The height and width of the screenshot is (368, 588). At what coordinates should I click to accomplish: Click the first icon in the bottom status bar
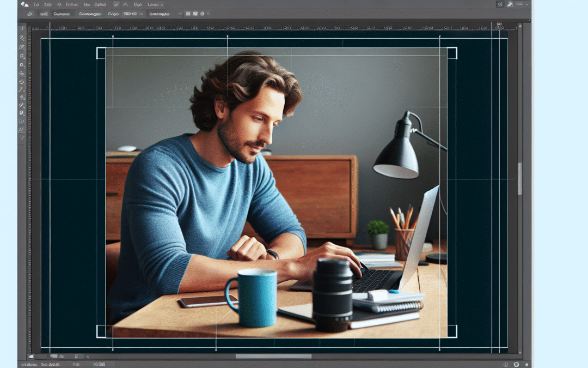[30, 357]
